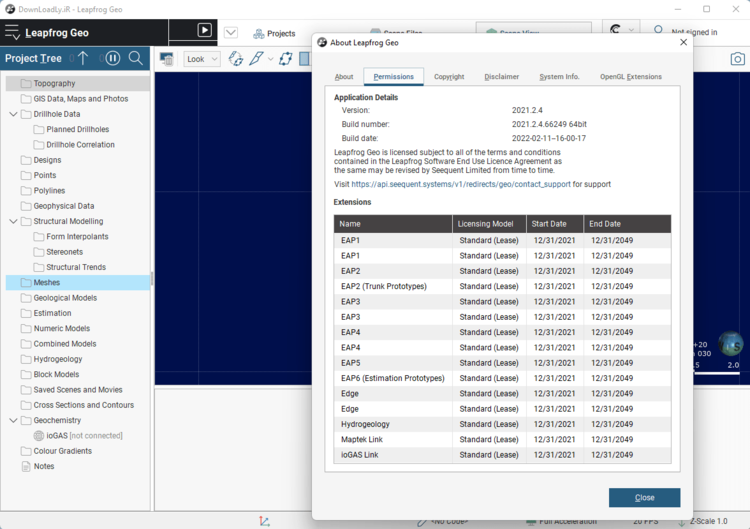
Task: Open the Leapfrog Geo hamburger menu
Action: click(x=12, y=32)
